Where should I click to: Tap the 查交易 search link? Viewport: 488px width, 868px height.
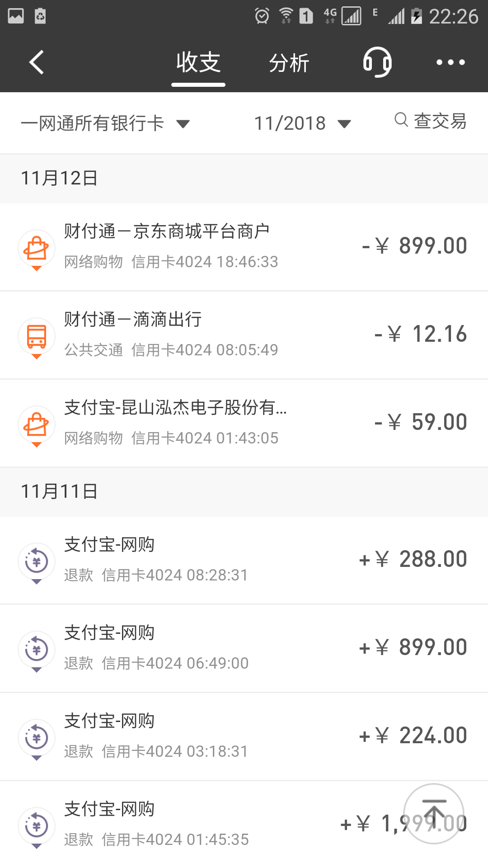point(440,121)
